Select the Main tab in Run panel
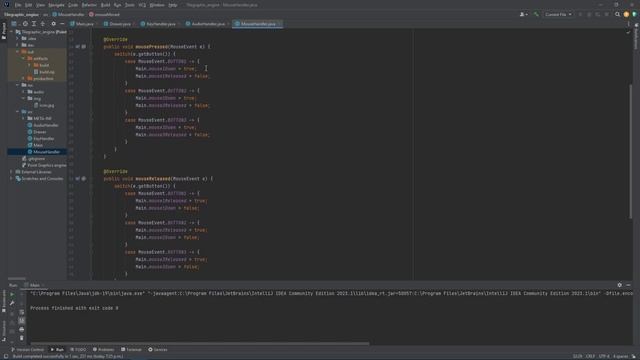The width and height of the screenshot is (640, 360). (34, 285)
